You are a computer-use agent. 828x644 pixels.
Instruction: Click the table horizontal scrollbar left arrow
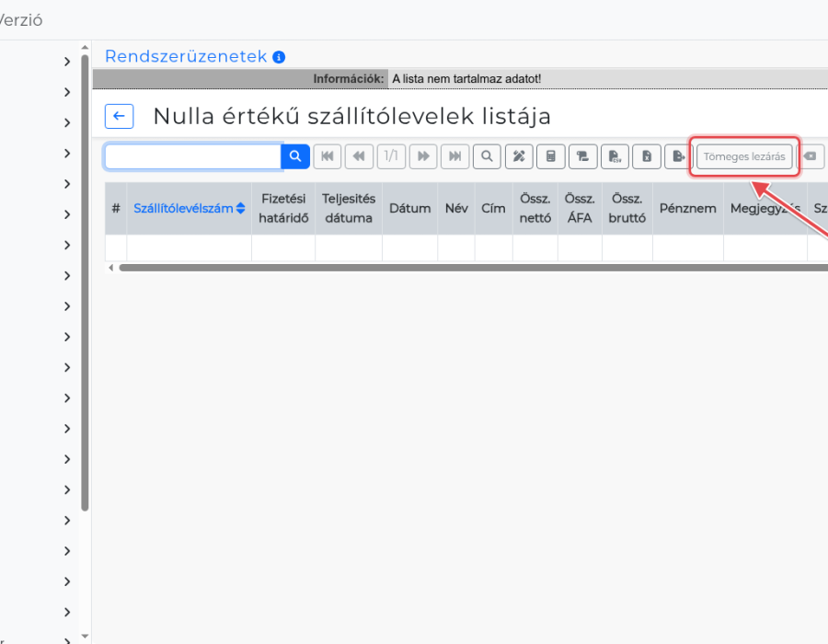click(x=111, y=268)
